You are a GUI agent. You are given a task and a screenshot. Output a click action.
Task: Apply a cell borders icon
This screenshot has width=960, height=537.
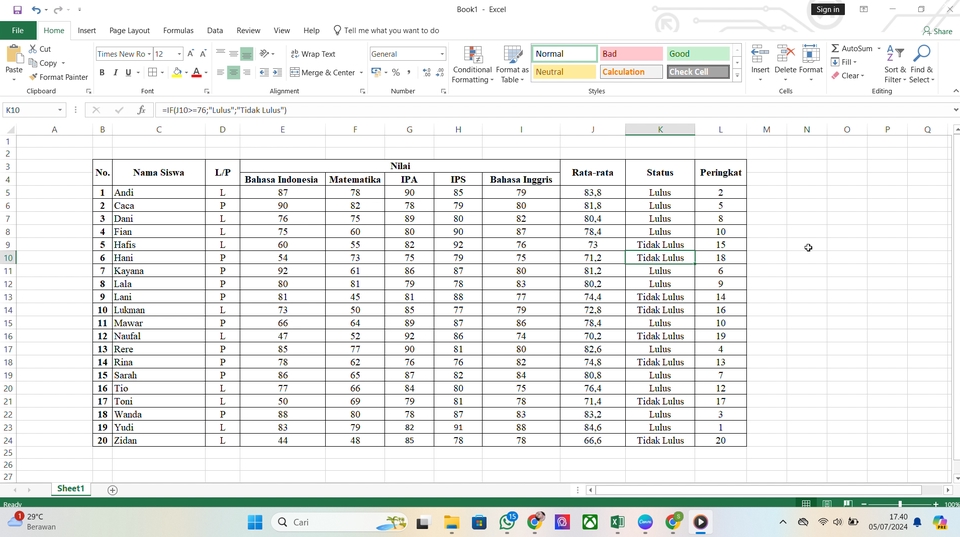tap(152, 72)
